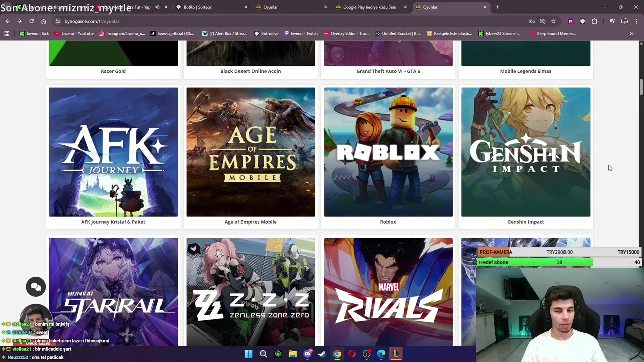Open the browser home page
The height and width of the screenshot is (362, 644).
[x=43, y=21]
